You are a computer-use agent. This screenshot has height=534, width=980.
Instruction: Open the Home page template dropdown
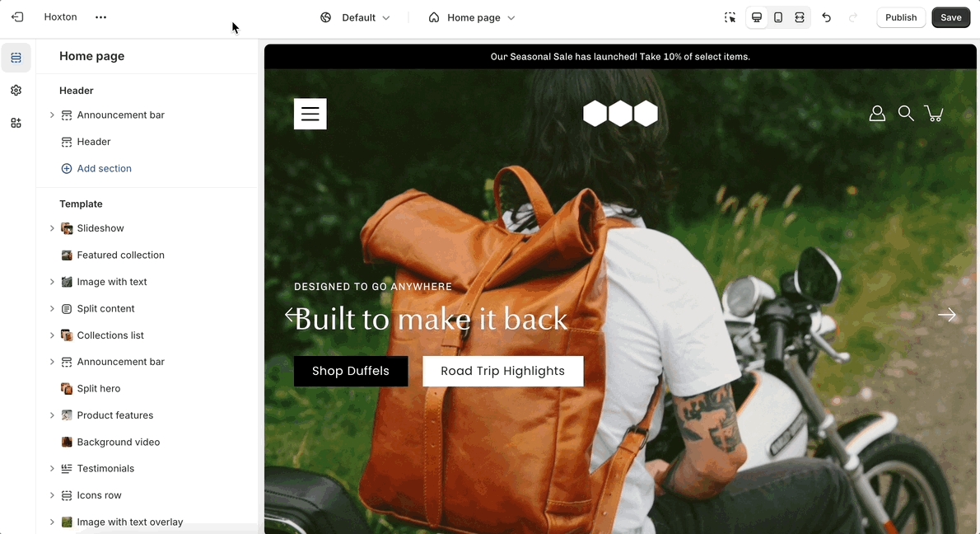pyautogui.click(x=471, y=17)
